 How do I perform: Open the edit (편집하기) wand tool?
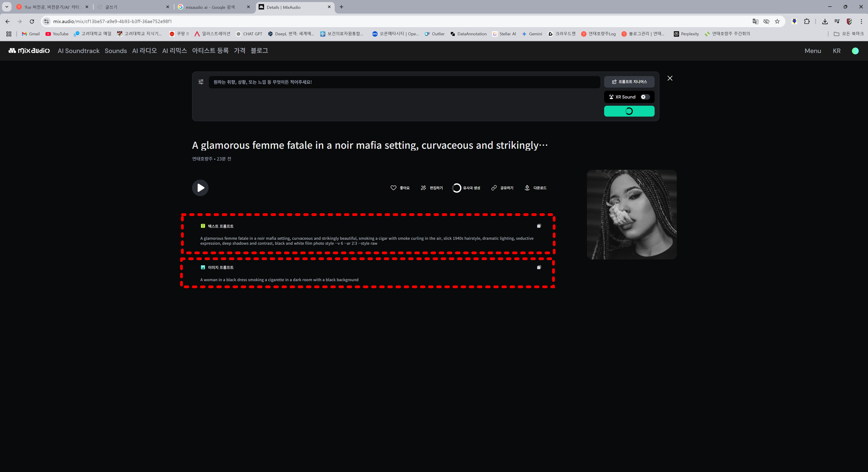pos(423,188)
